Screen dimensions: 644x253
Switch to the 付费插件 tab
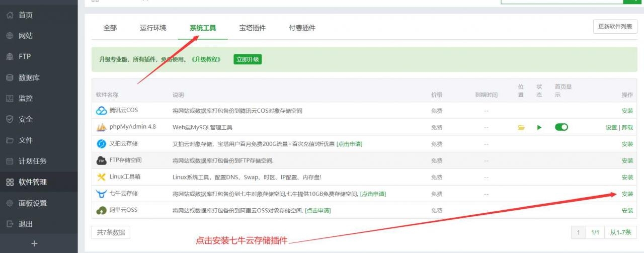(x=302, y=28)
